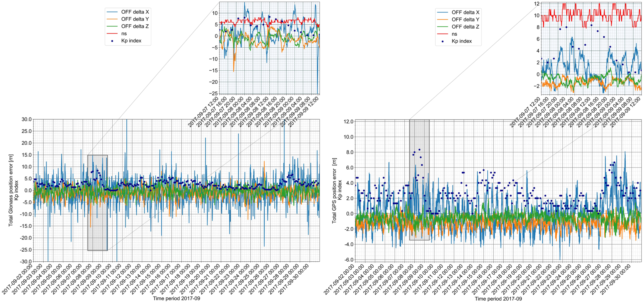Click the '-25' tick on Glonass inset axis
This screenshot has width=644, height=303.
[213, 93]
